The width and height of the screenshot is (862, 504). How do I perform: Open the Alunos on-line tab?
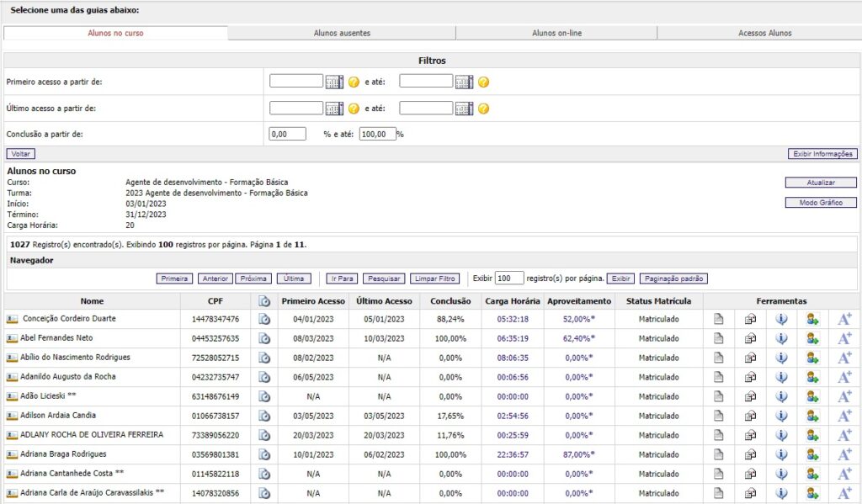[x=556, y=34]
